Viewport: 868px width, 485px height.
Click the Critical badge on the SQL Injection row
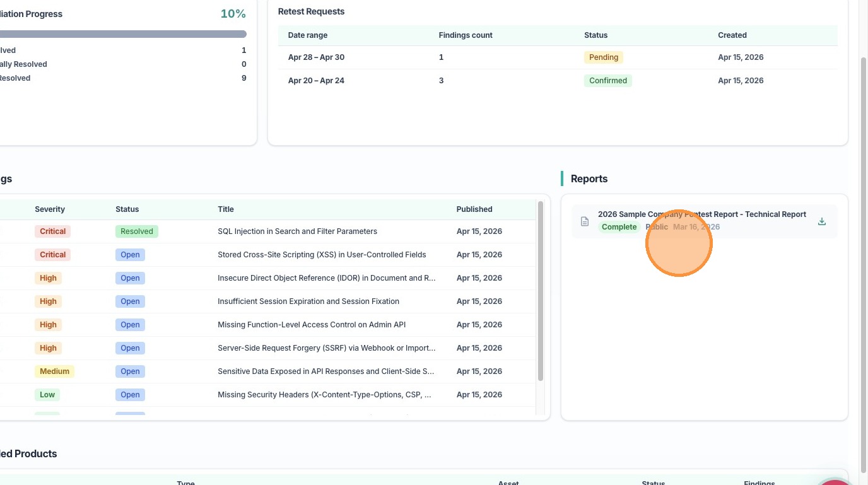[x=53, y=231]
